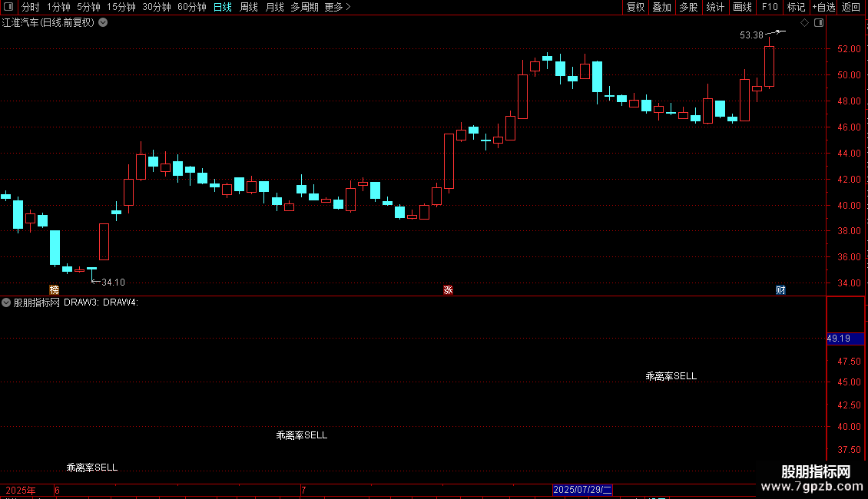
Task: Select the 1分钟 period
Action: pos(58,7)
